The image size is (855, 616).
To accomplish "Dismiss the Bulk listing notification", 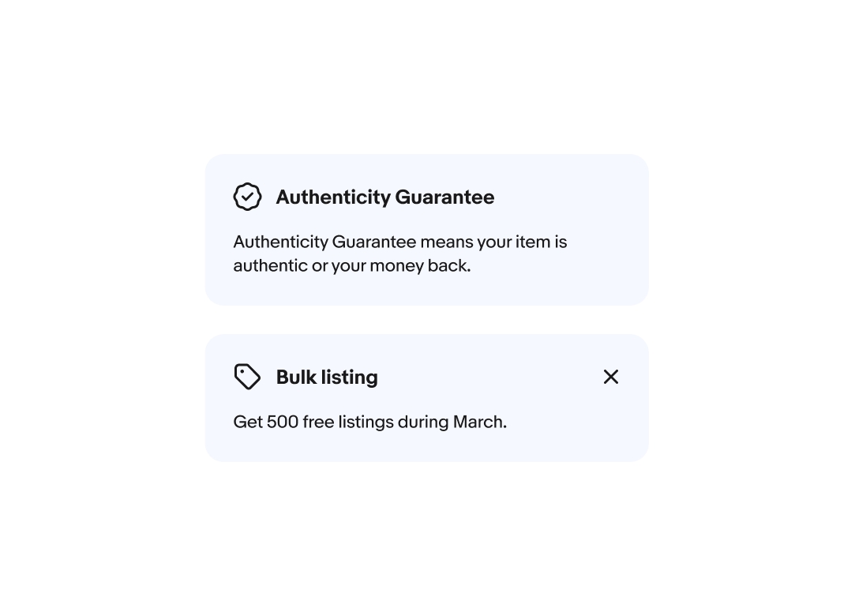I will (x=611, y=377).
